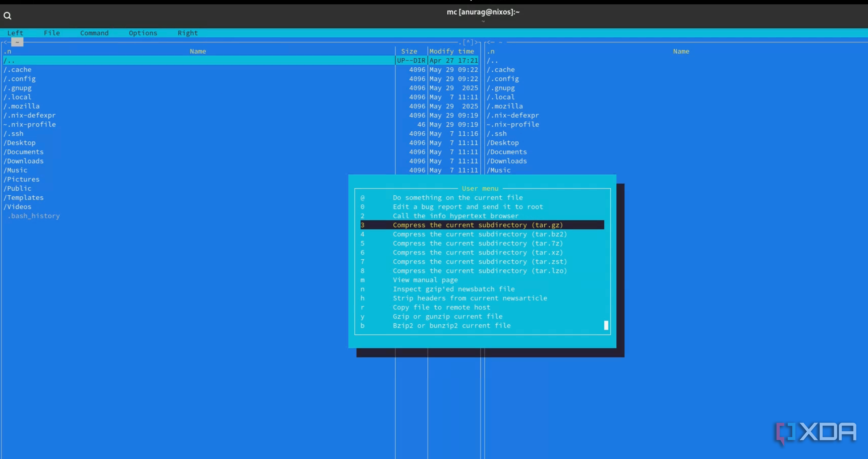Open the Options menu
The height and width of the screenshot is (459, 868).
pos(143,33)
